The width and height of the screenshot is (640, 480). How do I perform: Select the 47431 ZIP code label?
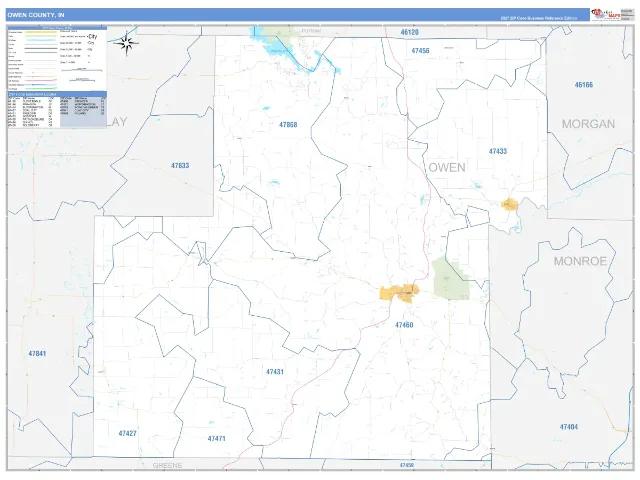275,371
